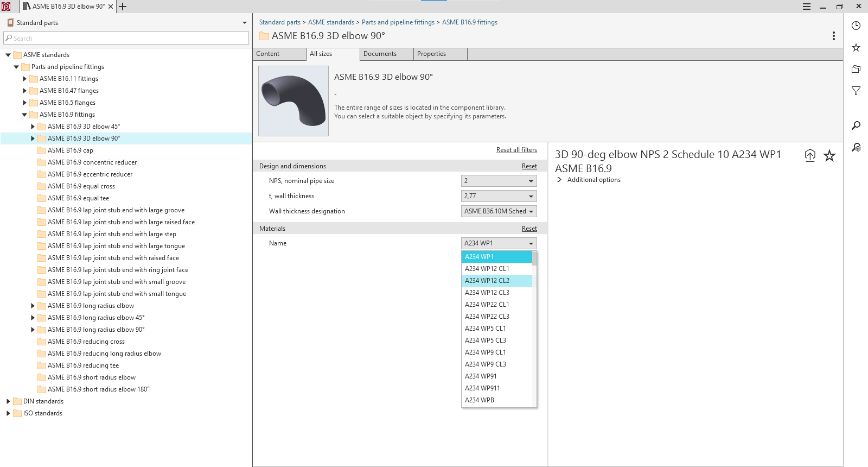Click Reset all filters link
The width and height of the screenshot is (868, 467).
coord(516,150)
